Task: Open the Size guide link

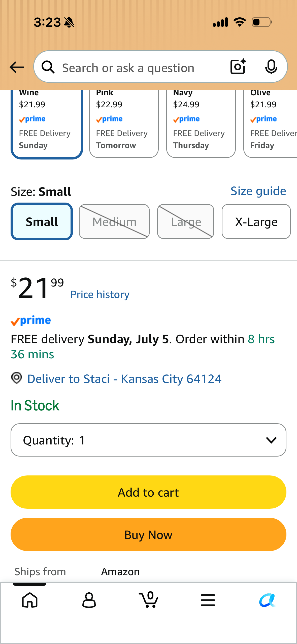Action: 258,191
